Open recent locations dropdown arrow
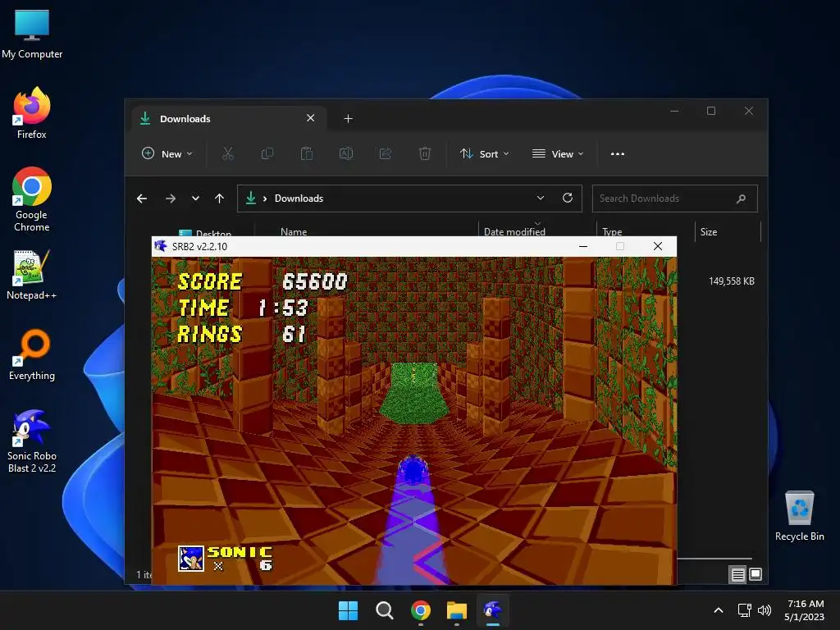This screenshot has width=840, height=630. [195, 199]
